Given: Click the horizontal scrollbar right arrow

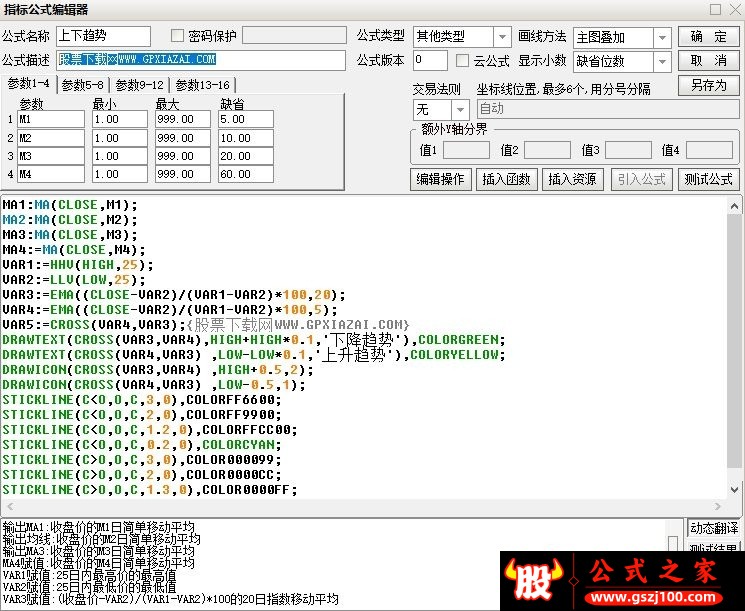Looking at the screenshot, I should [x=717, y=506].
